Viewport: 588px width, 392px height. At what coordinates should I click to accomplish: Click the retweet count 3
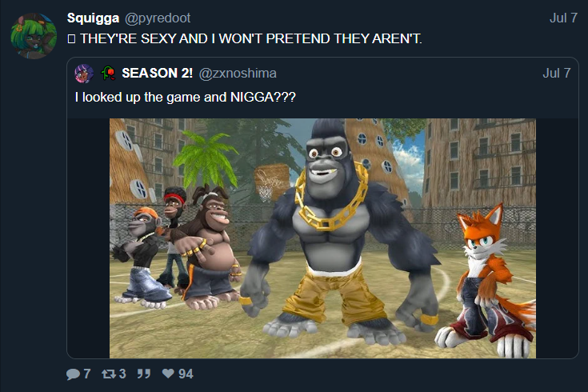click(122, 374)
